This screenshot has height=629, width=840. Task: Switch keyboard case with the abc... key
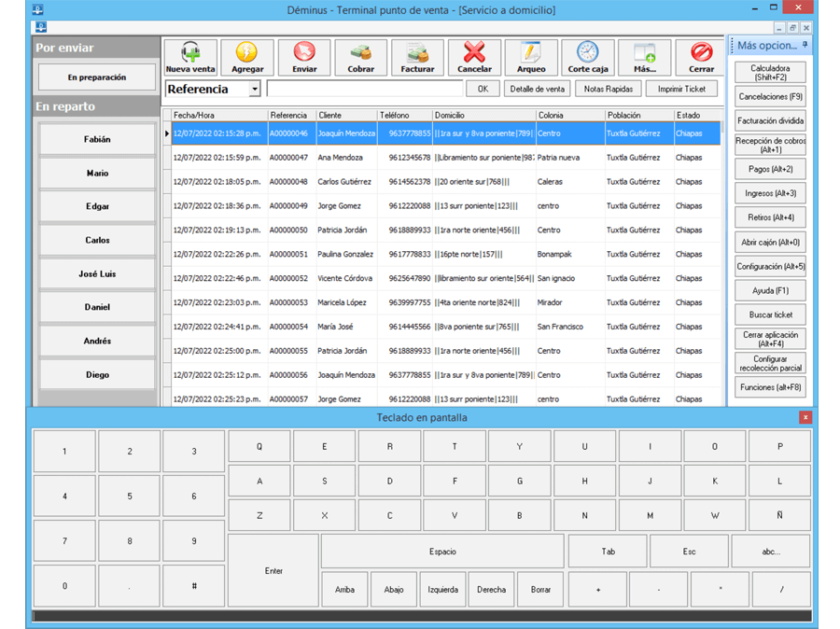point(771,552)
